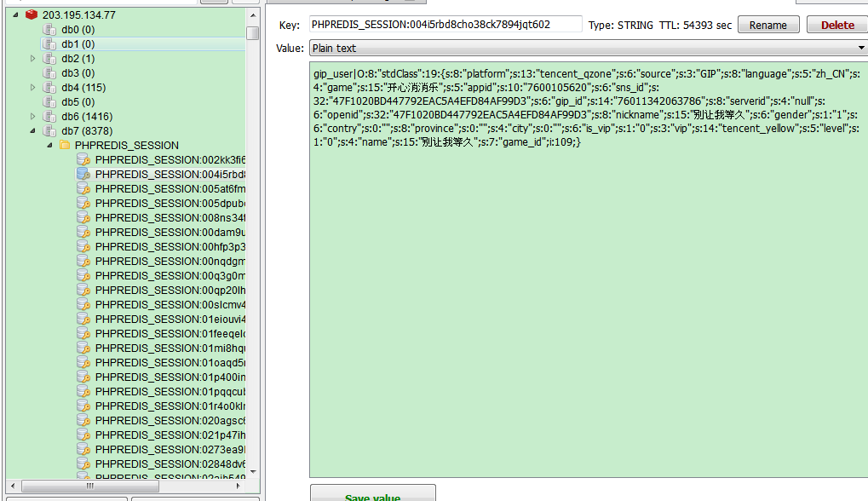Click key icon of PHPREDIS_SESSION:005at6fm
The image size is (868, 501).
(83, 189)
